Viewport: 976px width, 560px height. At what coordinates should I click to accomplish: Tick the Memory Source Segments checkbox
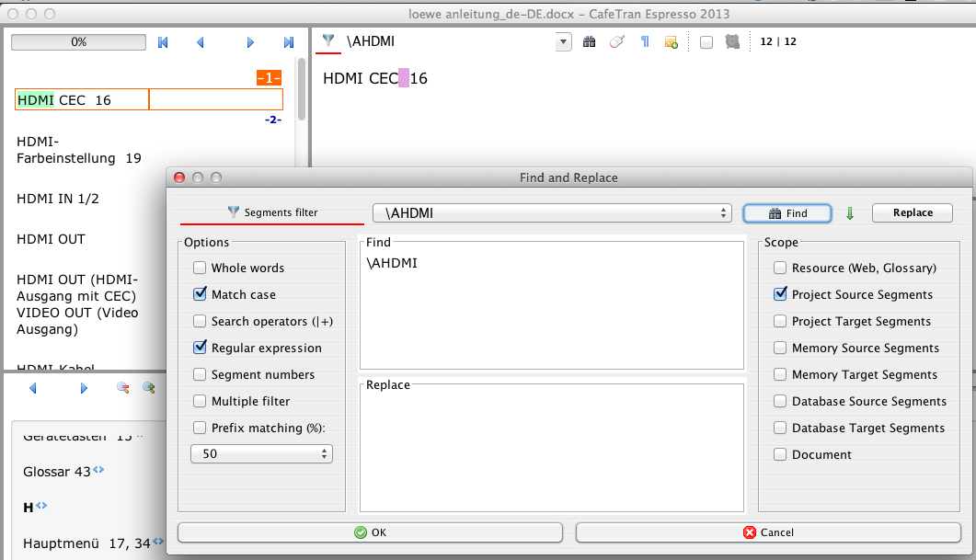coord(780,349)
